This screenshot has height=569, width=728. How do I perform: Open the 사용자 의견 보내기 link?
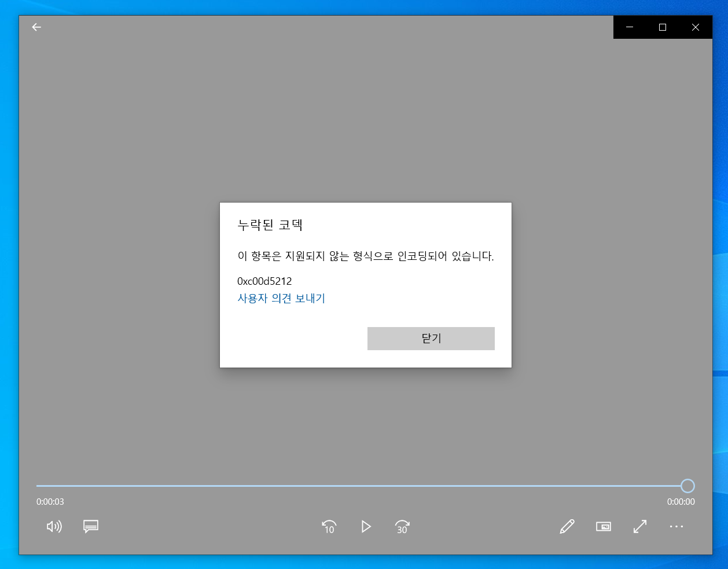pyautogui.click(x=281, y=299)
